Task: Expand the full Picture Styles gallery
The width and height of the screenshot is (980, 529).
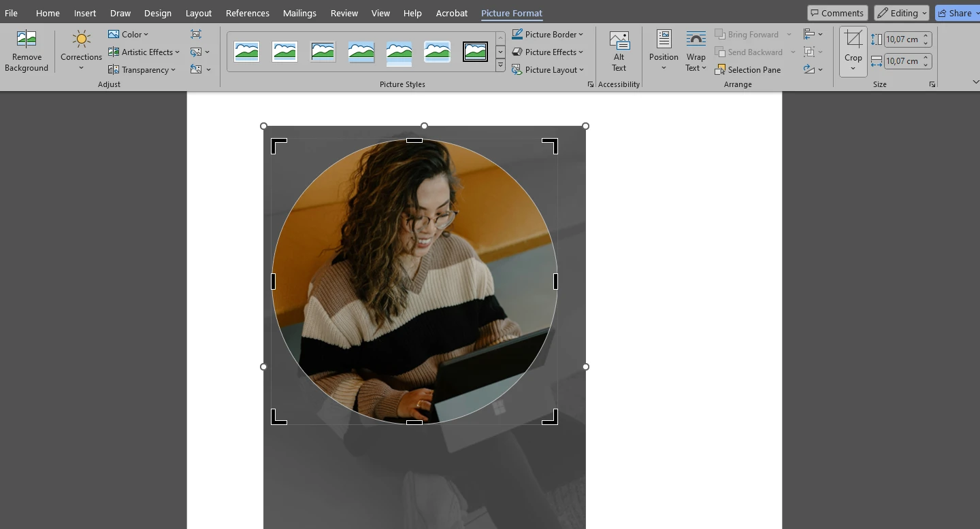Action: pos(500,66)
